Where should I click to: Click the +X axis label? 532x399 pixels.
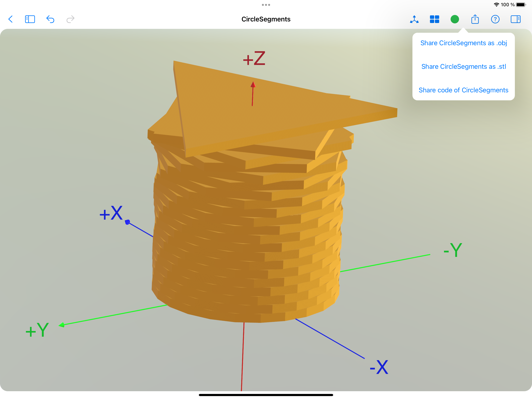pos(111,213)
